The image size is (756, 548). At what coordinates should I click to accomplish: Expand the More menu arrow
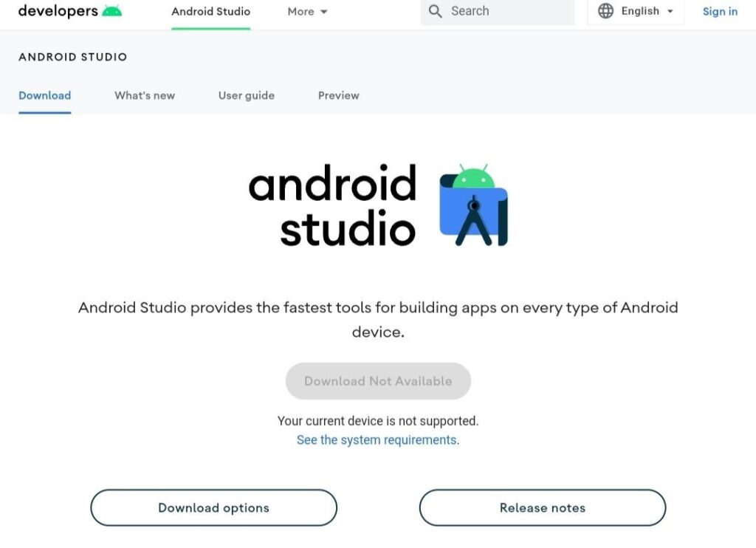pyautogui.click(x=324, y=12)
